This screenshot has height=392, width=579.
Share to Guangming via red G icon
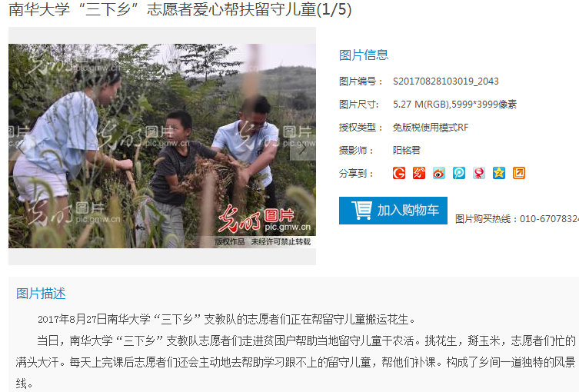click(x=399, y=173)
